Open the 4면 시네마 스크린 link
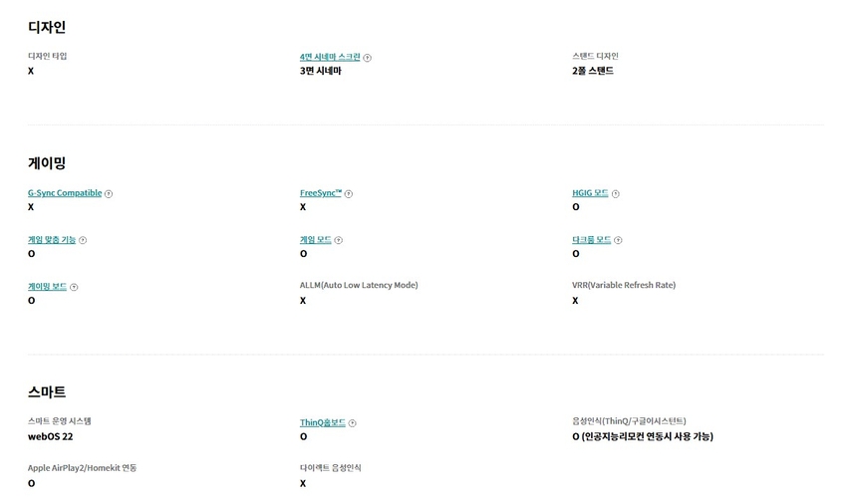 point(330,57)
